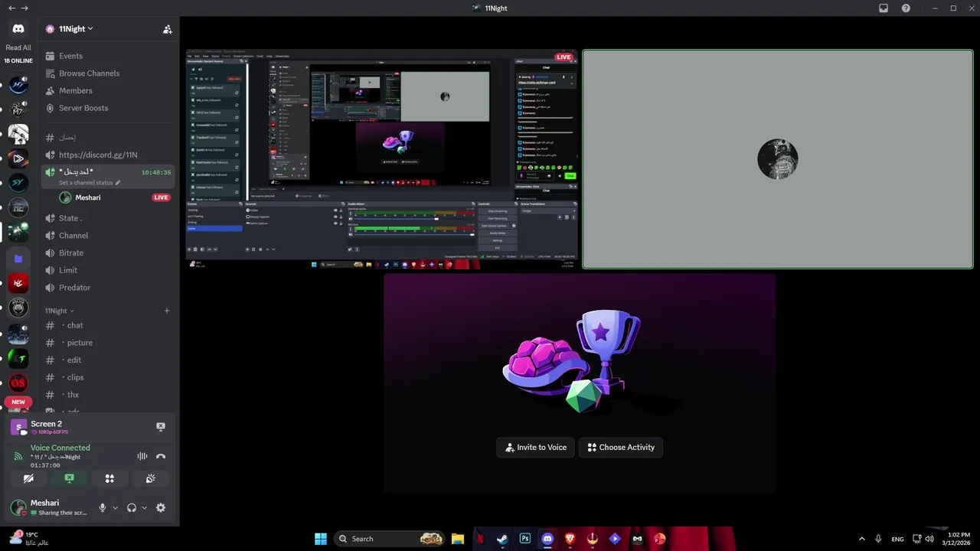The width and height of the screenshot is (980, 551).
Task: Deafen using the headphones icon
Action: tap(132, 507)
